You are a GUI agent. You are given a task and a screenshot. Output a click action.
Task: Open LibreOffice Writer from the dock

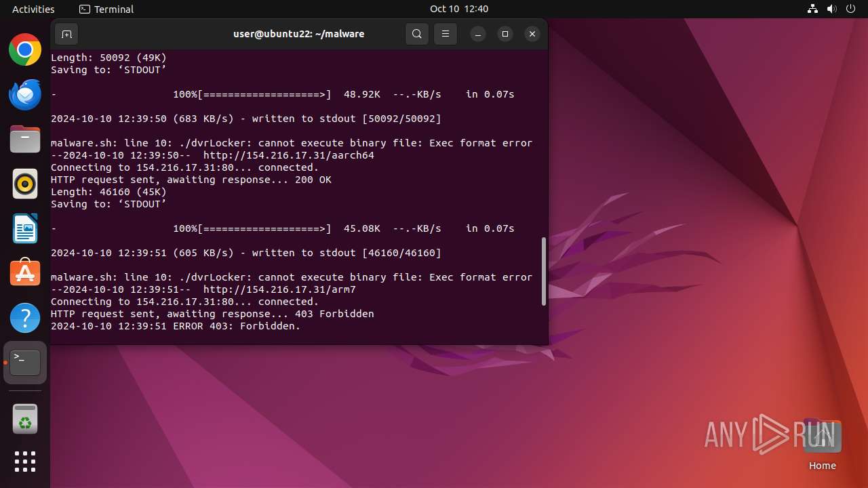pos(25,228)
